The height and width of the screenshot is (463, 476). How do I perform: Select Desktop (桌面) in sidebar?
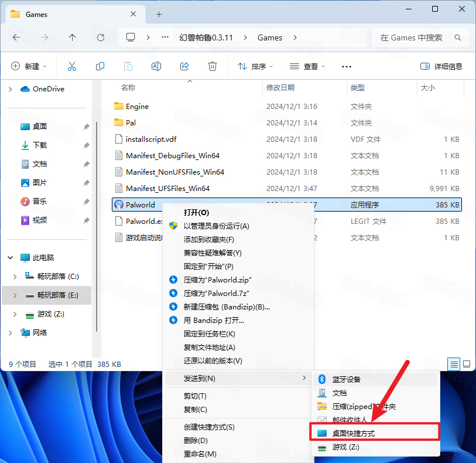pos(39,127)
